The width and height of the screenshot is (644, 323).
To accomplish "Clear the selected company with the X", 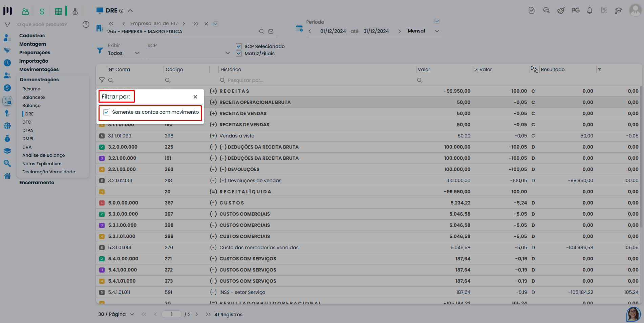I will pos(206,24).
